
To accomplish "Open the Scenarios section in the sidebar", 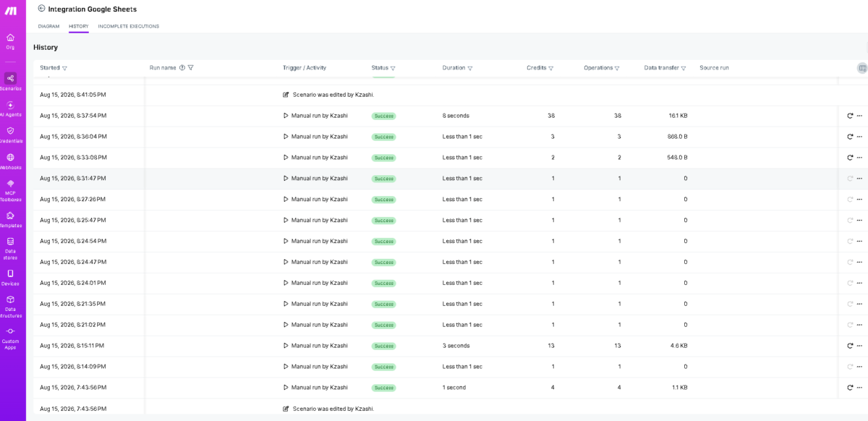I will pos(10,82).
